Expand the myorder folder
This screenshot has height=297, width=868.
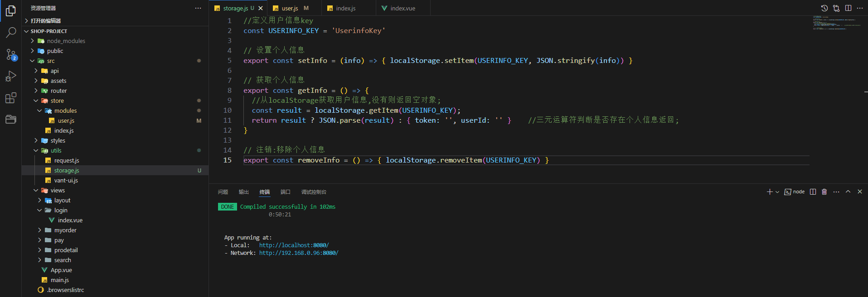65,230
